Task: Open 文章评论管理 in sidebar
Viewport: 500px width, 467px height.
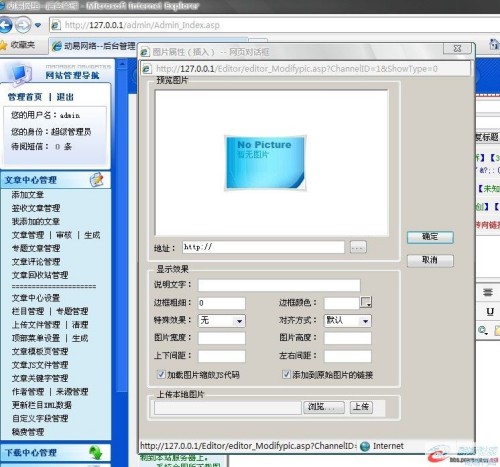Action: click(36, 262)
